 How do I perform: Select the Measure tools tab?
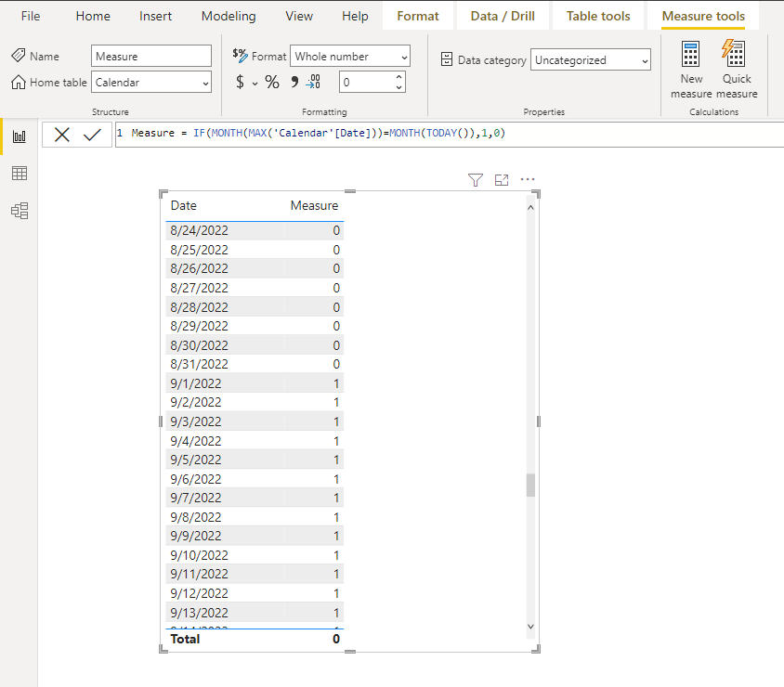coord(703,16)
